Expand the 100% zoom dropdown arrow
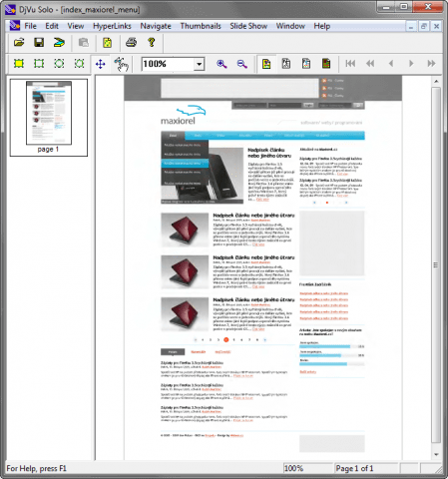Screen dimensions: 448x479 [199, 64]
